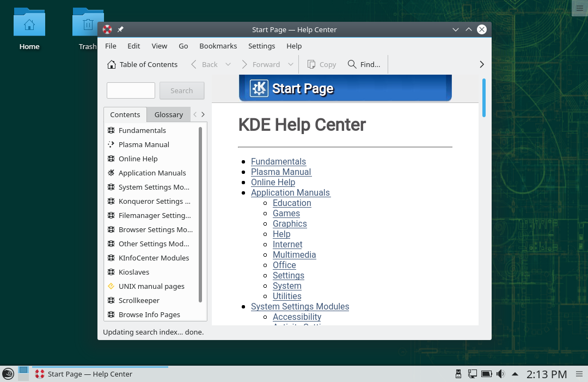
Task: Open the Graphics link
Action: pyautogui.click(x=290, y=223)
